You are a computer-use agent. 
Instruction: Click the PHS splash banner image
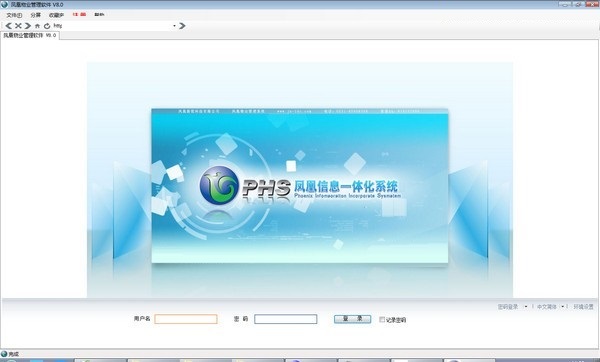300,186
